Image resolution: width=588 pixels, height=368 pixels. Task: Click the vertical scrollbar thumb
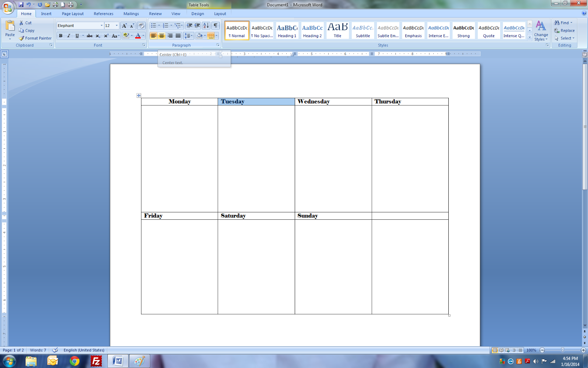pyautogui.click(x=585, y=127)
